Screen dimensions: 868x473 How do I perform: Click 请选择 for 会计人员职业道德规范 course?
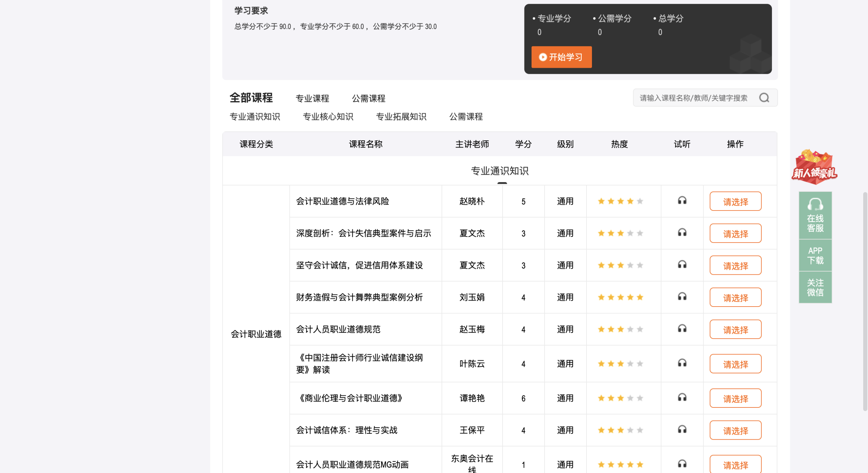(x=735, y=329)
